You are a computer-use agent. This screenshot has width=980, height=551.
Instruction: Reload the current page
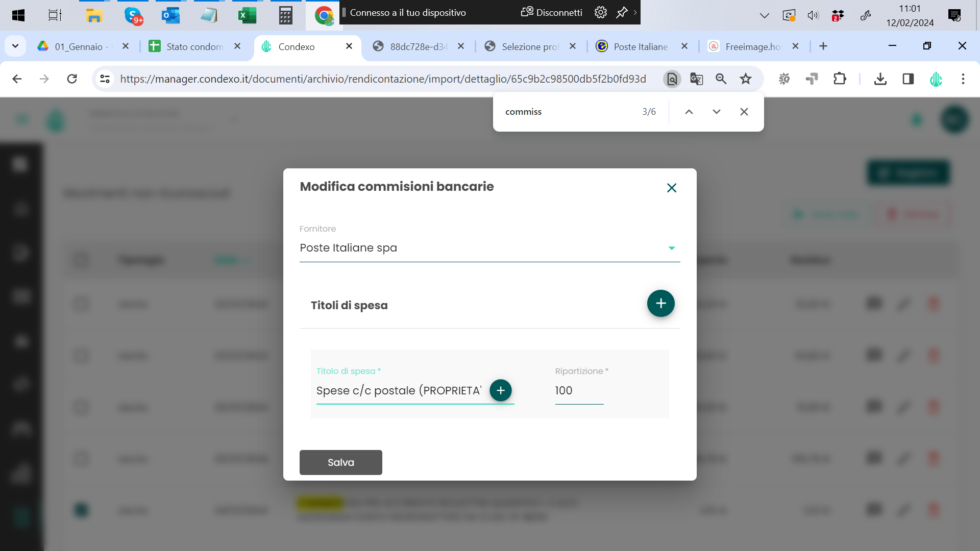point(72,79)
